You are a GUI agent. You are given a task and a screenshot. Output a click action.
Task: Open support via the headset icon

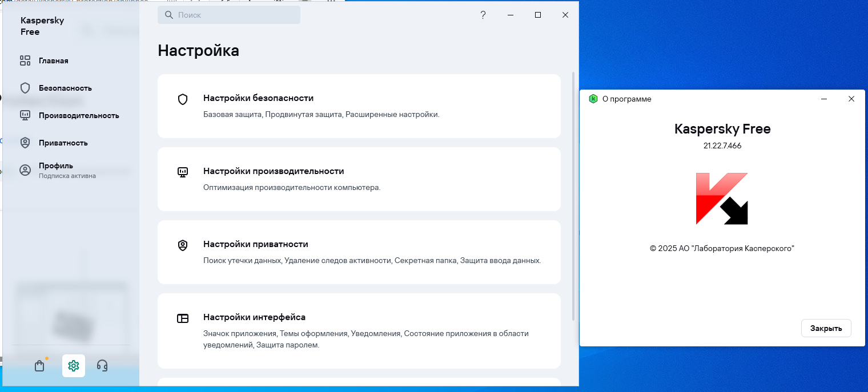pyautogui.click(x=102, y=366)
